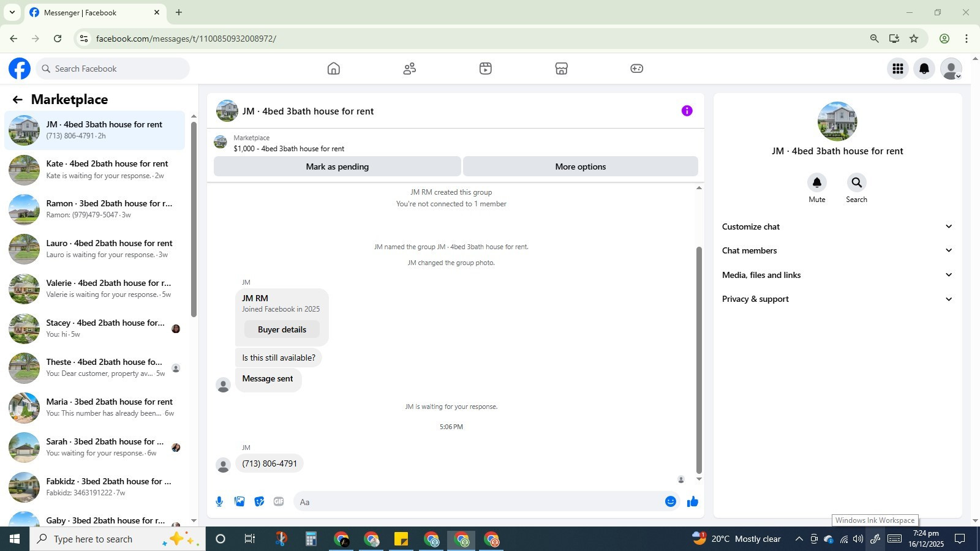Navigate back in browser
The height and width of the screenshot is (551, 980).
(x=13, y=39)
